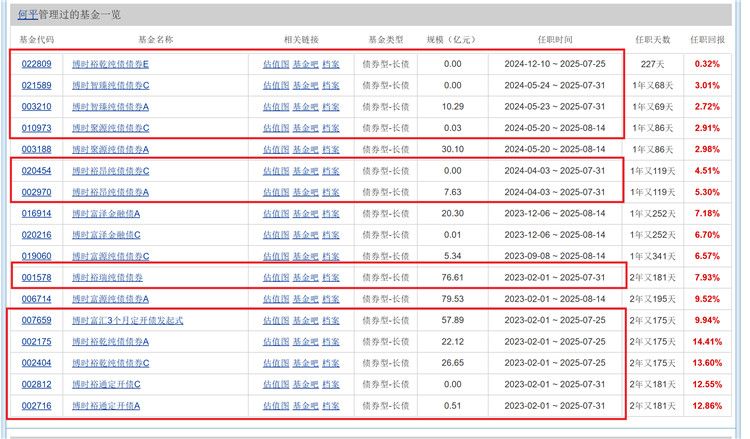Screen dimensions: 750x439
Task: Open 估值图 link in row 010973
Action: pos(276,128)
